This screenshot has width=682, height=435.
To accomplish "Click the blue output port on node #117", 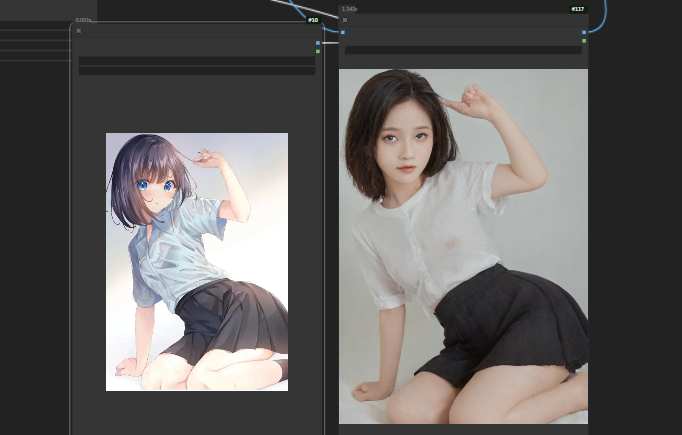I will point(584,33).
